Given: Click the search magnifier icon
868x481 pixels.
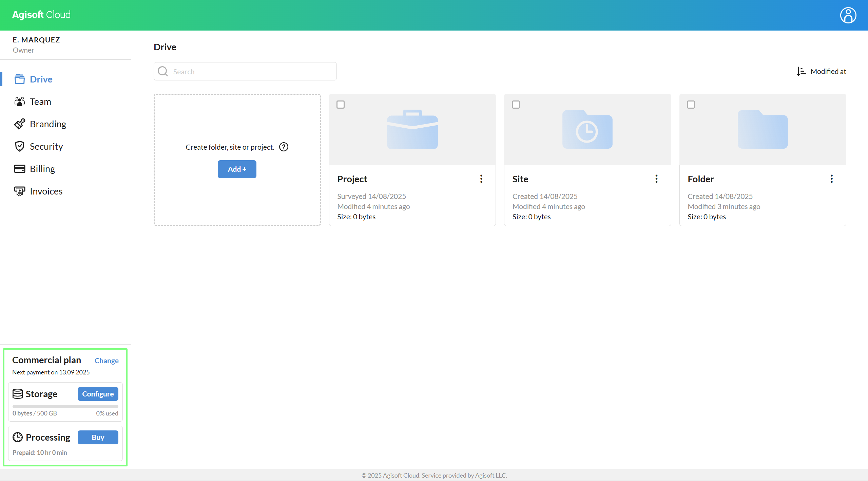Looking at the screenshot, I should tap(163, 71).
